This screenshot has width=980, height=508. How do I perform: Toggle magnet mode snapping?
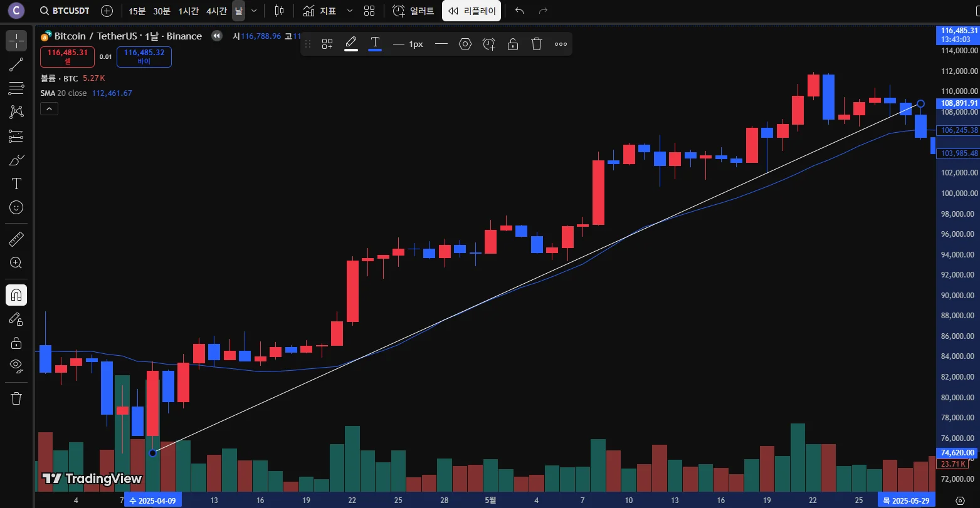click(x=16, y=294)
